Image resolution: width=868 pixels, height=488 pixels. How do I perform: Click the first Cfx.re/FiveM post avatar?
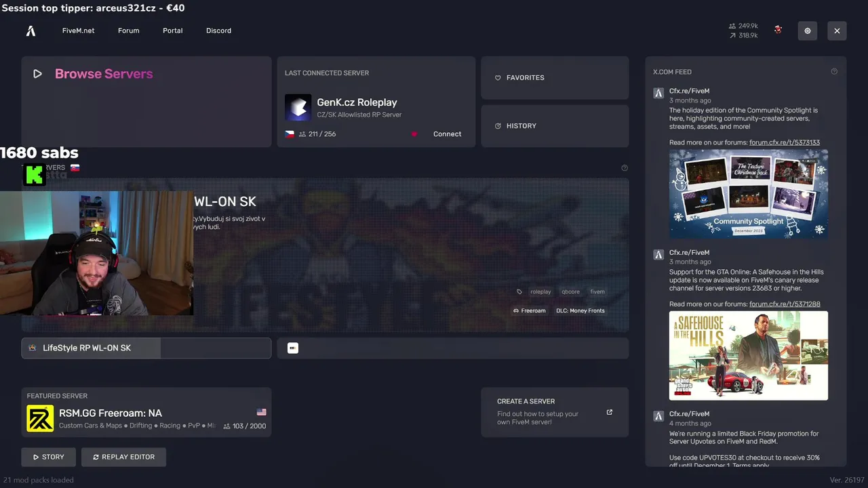[x=658, y=94]
